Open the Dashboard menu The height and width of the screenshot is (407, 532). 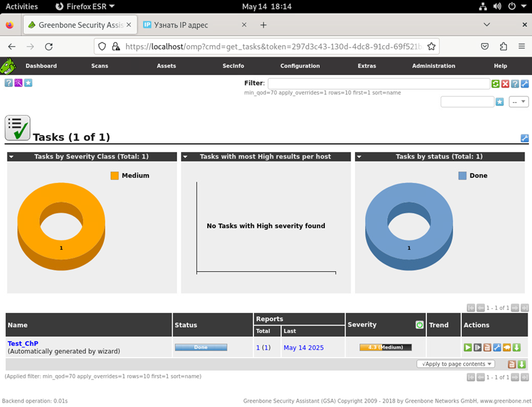pyautogui.click(x=41, y=66)
